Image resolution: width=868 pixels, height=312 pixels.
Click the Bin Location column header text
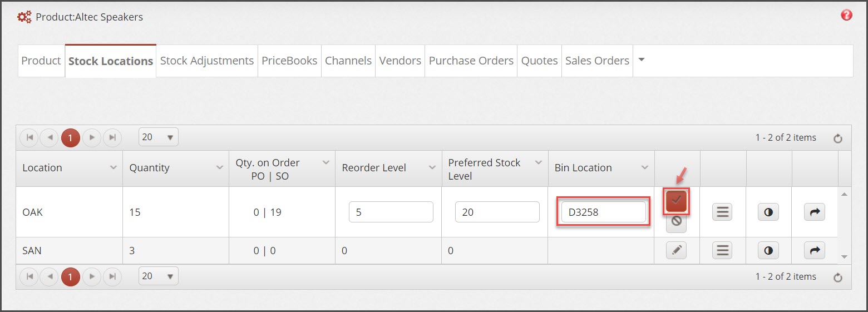(583, 168)
